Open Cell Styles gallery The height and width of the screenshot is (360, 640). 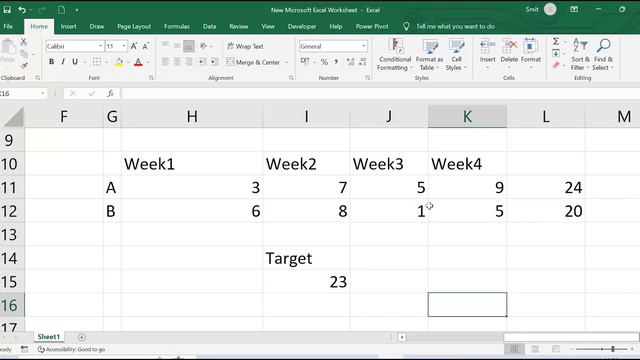click(x=456, y=55)
